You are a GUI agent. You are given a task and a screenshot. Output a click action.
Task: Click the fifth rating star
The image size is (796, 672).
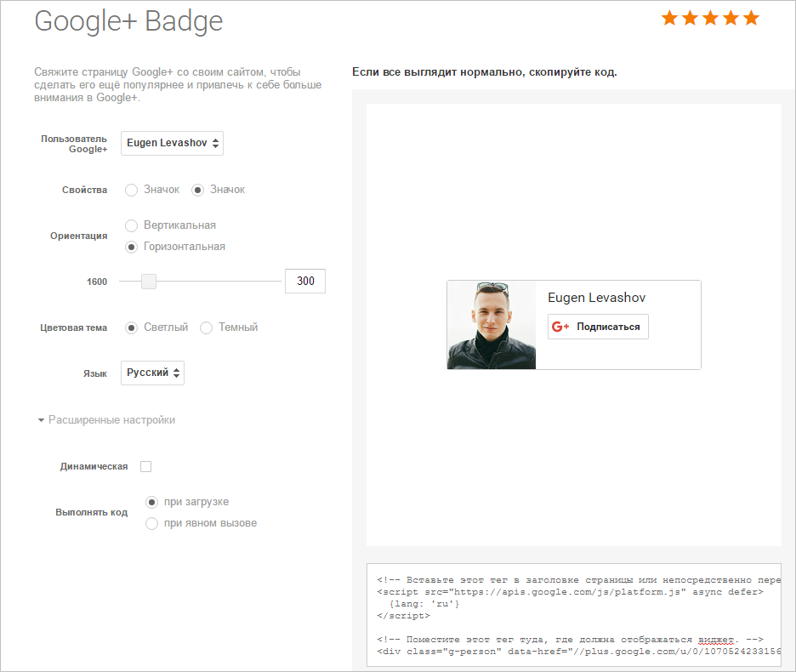(x=751, y=18)
